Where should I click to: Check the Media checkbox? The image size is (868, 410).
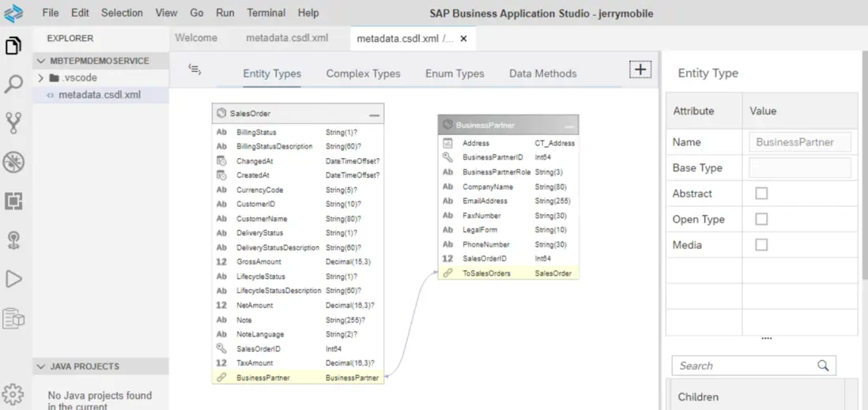click(x=761, y=245)
